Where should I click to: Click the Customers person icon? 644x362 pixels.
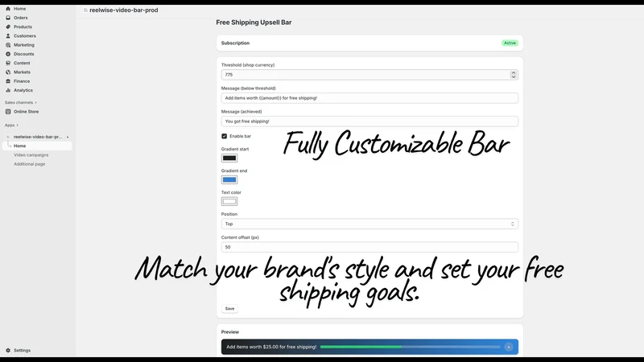click(x=8, y=35)
